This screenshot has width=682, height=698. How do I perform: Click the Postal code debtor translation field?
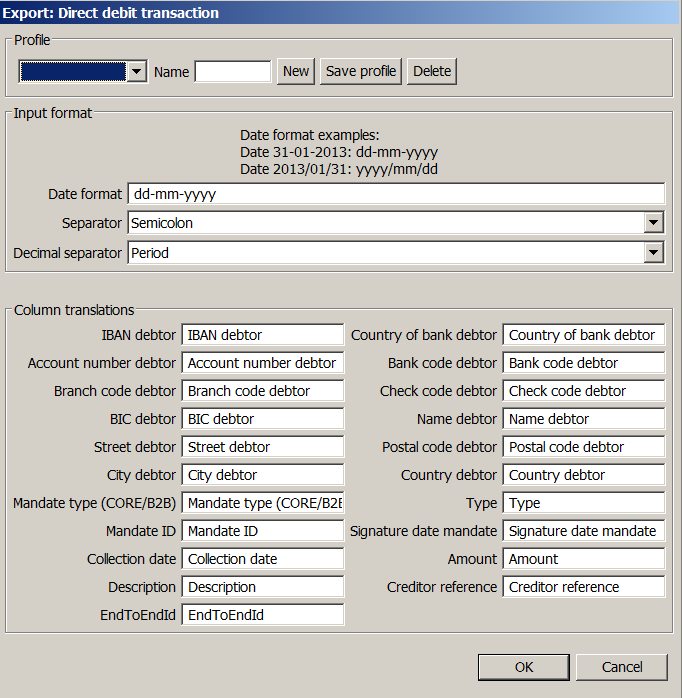pyautogui.click(x=584, y=447)
